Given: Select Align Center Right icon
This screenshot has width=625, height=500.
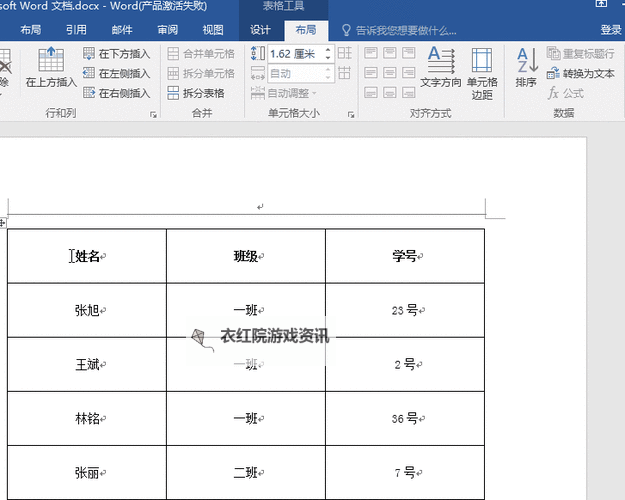Looking at the screenshot, I should coord(409,73).
